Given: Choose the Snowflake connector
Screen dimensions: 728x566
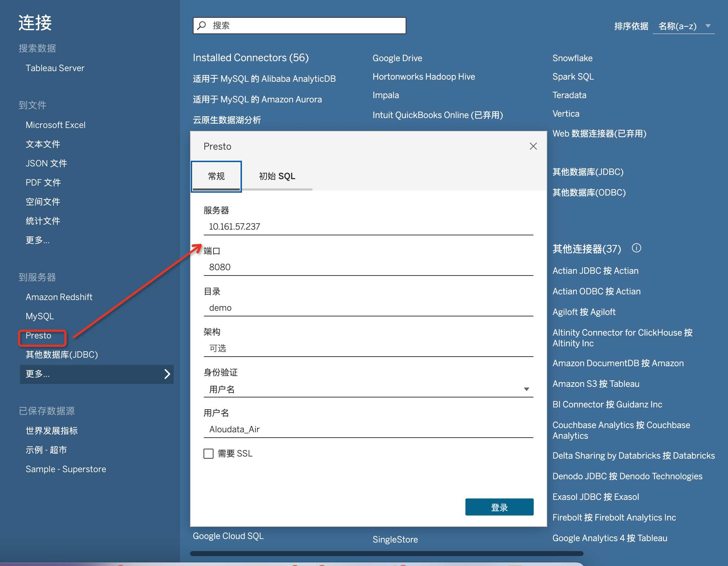Looking at the screenshot, I should point(572,58).
